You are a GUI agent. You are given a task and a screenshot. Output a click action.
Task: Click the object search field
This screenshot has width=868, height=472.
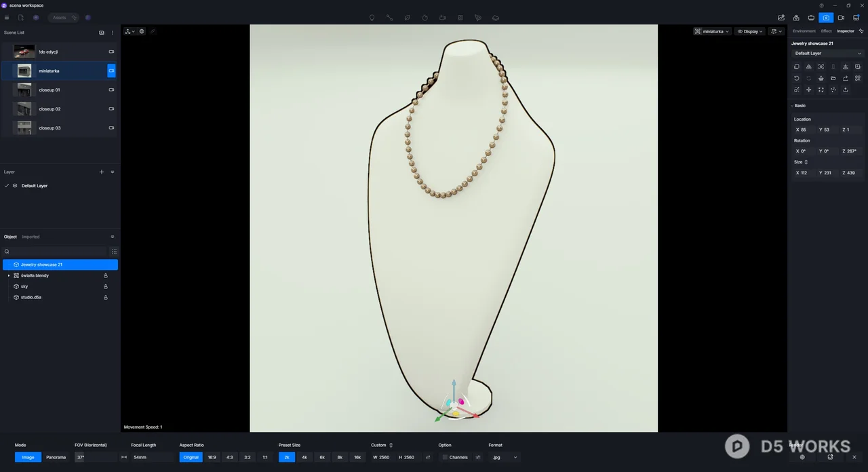[x=56, y=252]
